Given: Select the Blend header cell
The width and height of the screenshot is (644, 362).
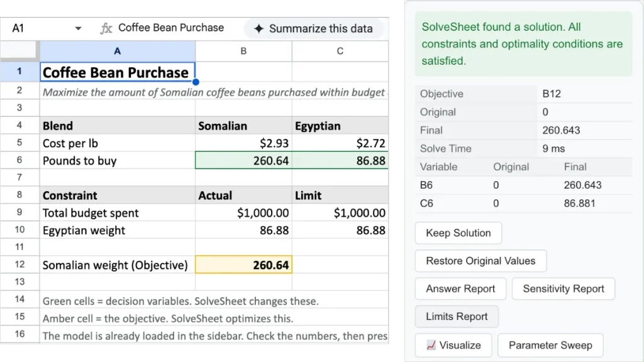Looking at the screenshot, I should 118,126.
